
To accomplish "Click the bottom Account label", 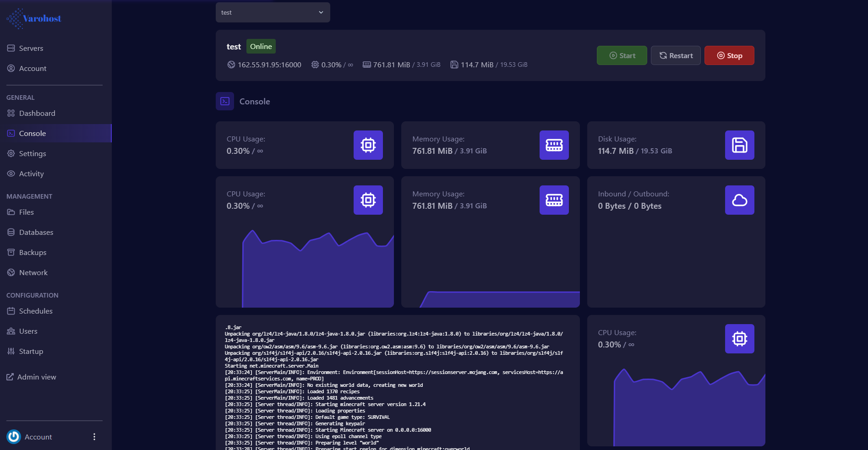I will (38, 437).
